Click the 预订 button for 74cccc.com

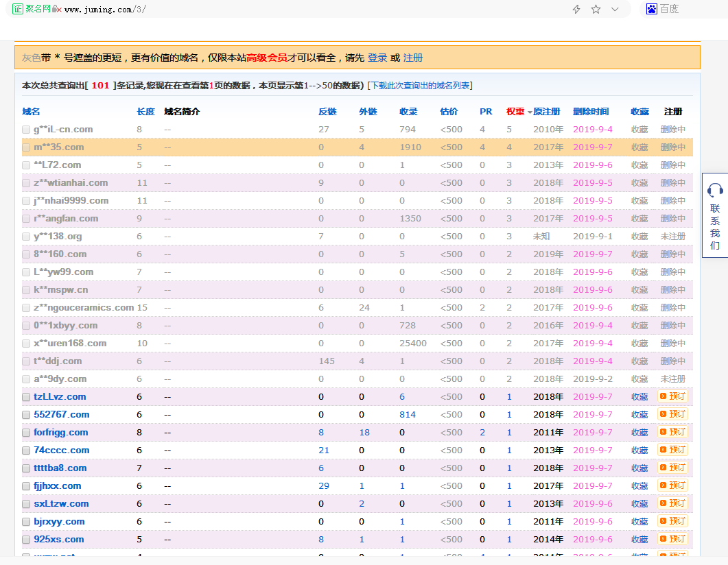click(672, 450)
